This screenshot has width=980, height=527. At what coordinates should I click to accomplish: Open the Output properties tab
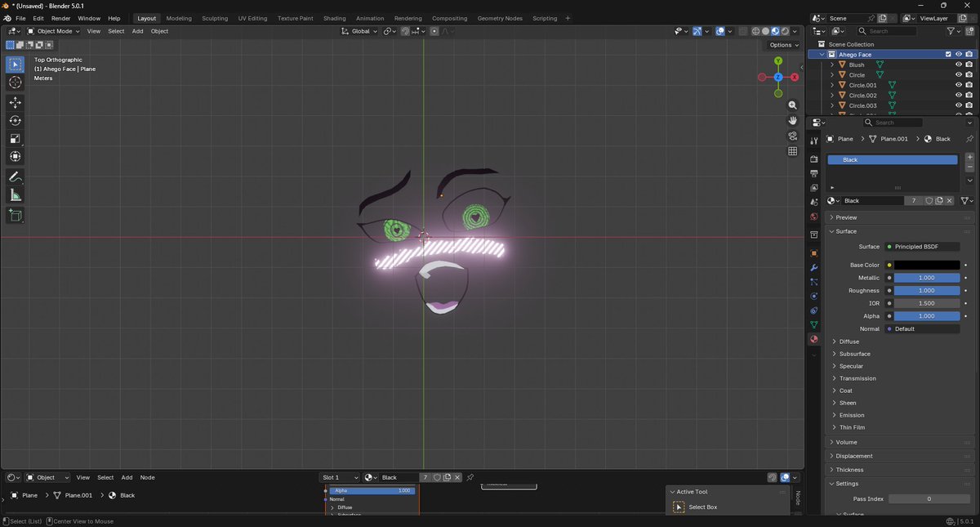coord(813,173)
